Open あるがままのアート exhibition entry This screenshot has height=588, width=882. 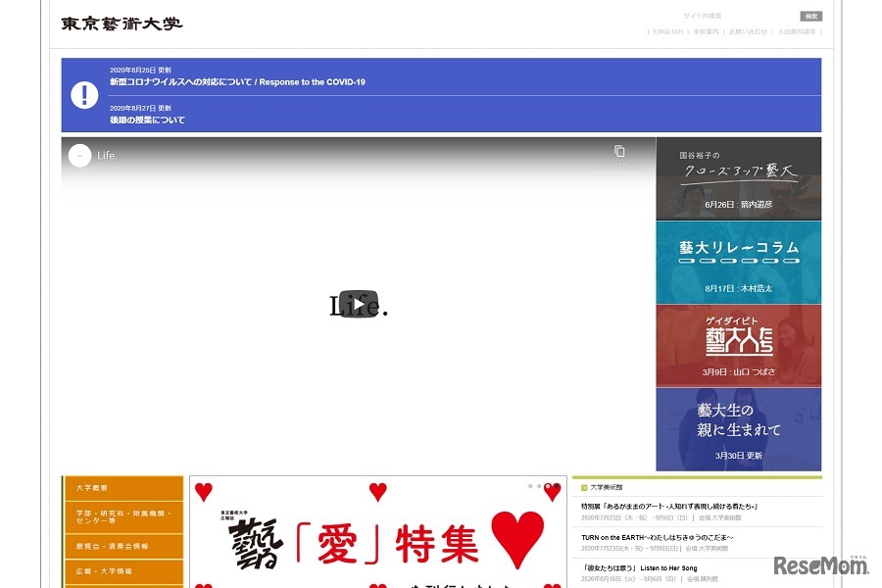pyautogui.click(x=669, y=507)
